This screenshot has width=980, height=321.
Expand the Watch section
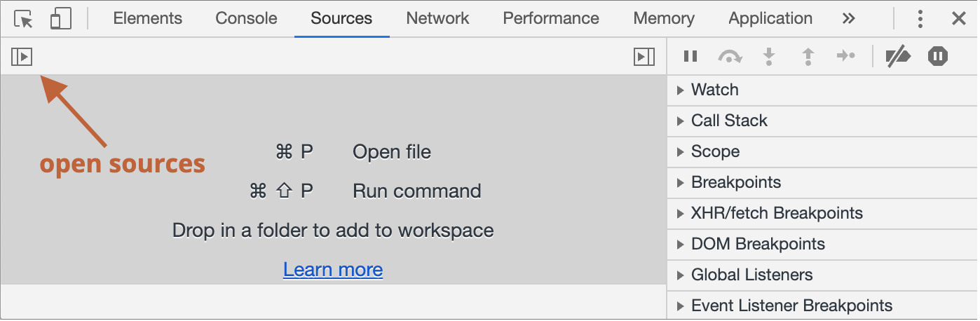[714, 90]
